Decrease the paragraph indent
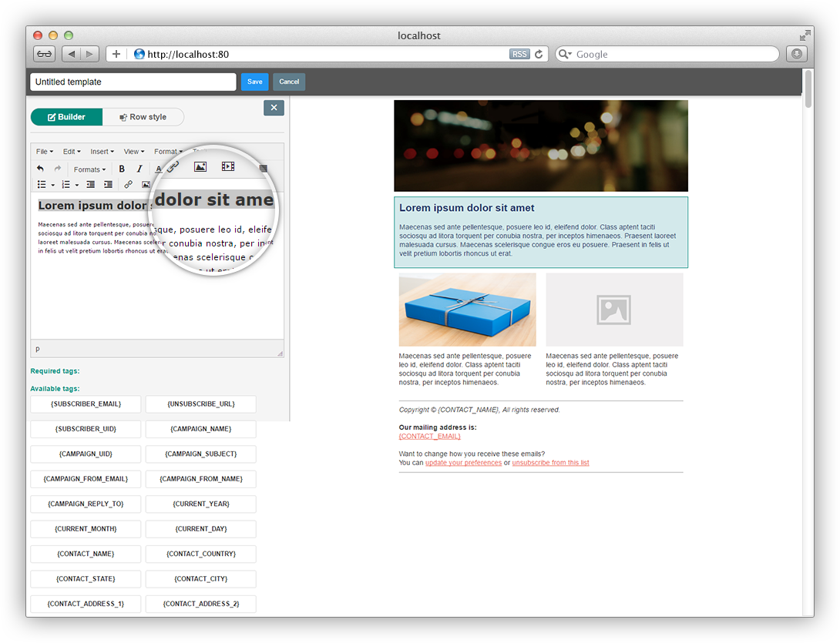This screenshot has height=643, width=840. (90, 184)
